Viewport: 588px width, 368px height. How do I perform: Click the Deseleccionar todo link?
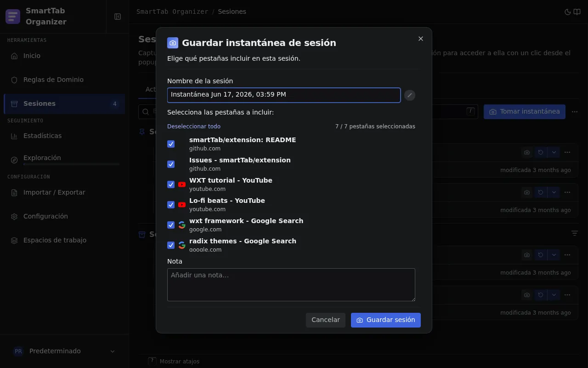[194, 126]
